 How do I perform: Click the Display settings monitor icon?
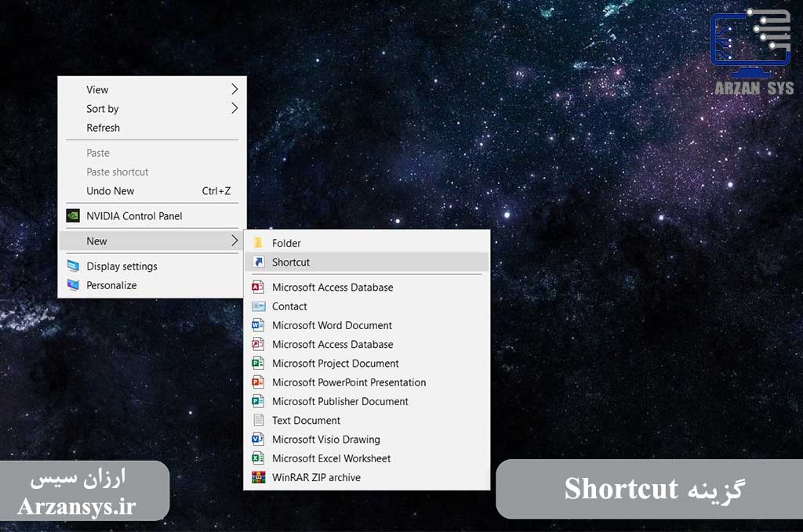coord(73,266)
